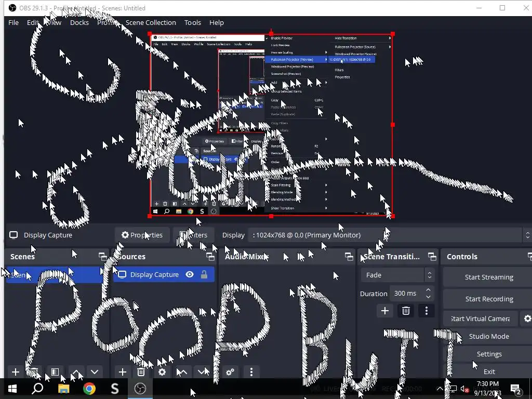532x399 pixels.
Task: Move source up in Sources dock
Action: (182, 372)
